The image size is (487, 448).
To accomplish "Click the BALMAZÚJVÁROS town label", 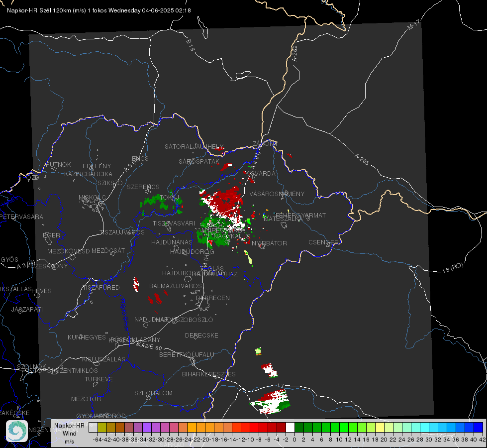I will point(176,286).
